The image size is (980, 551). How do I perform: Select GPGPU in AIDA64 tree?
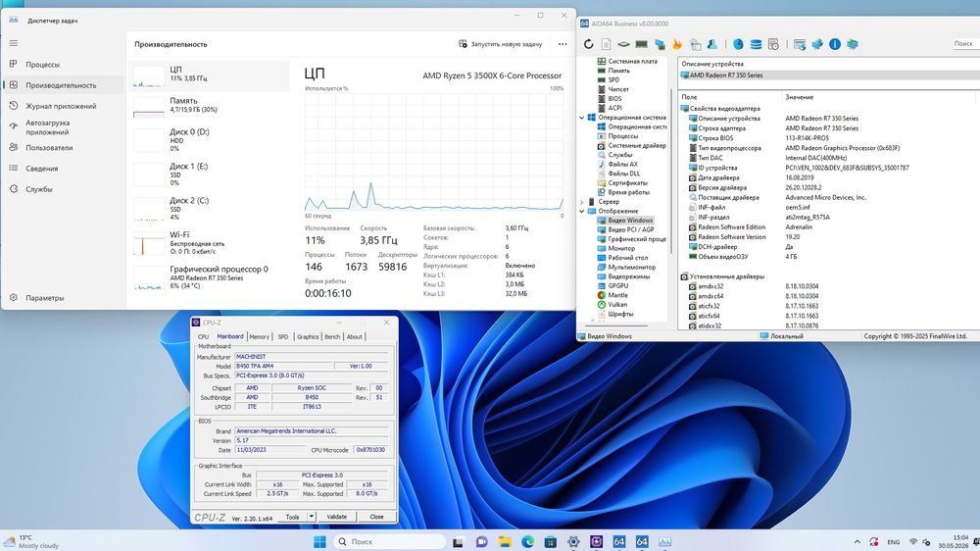tap(613, 286)
